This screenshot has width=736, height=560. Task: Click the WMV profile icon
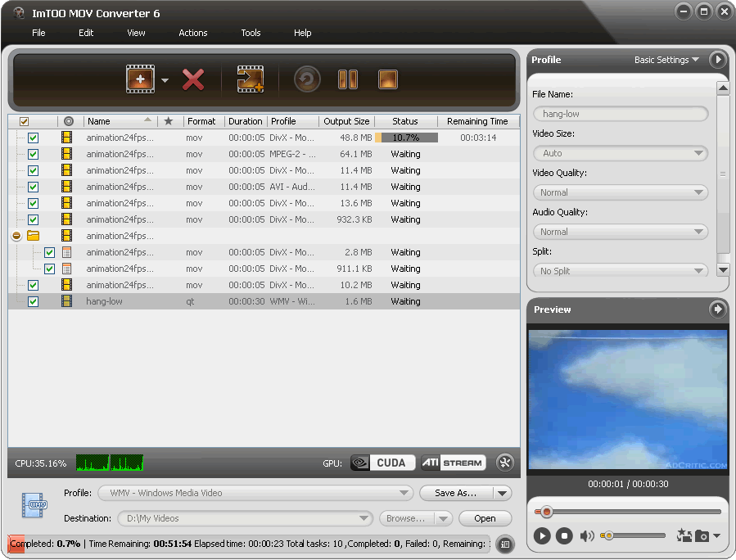(x=34, y=505)
